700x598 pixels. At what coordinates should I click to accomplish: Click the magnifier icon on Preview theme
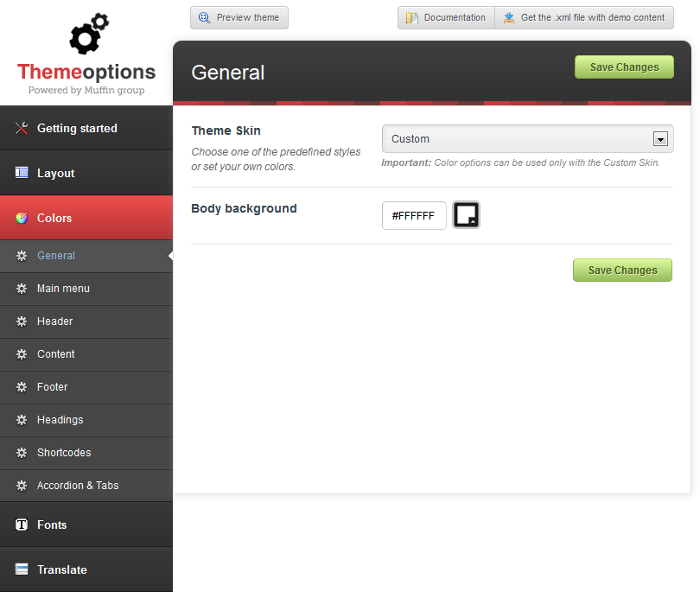(205, 18)
